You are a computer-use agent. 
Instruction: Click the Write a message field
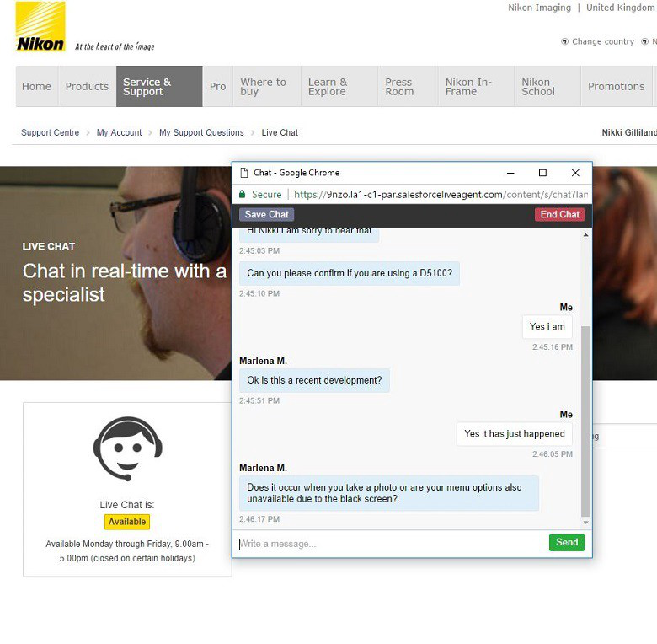[387, 544]
